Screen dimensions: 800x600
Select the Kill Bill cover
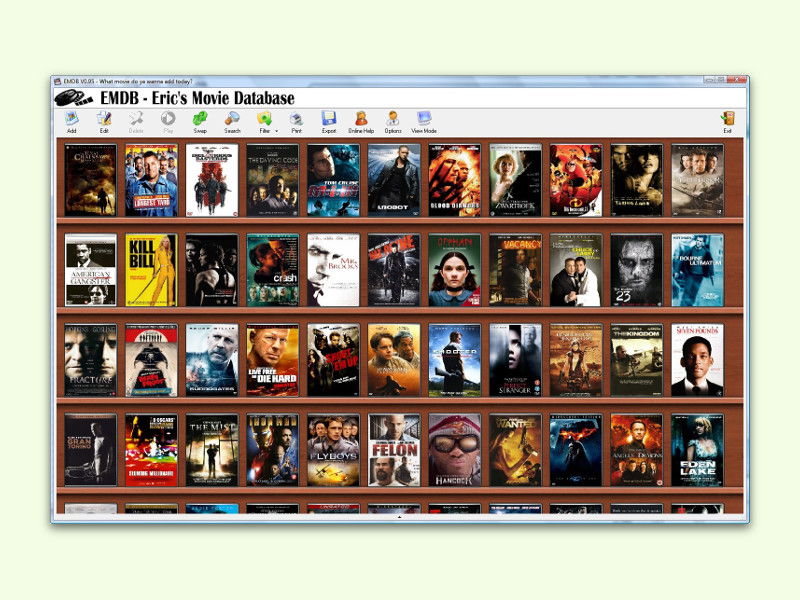coord(152,270)
